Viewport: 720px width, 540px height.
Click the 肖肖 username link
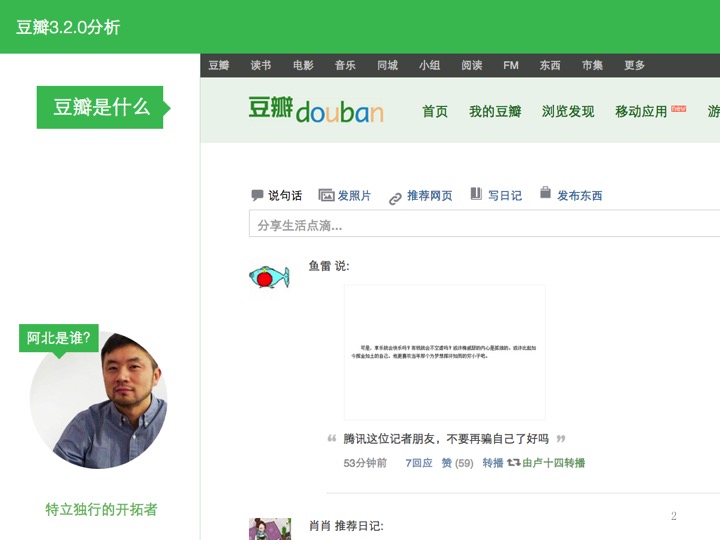click(320, 526)
